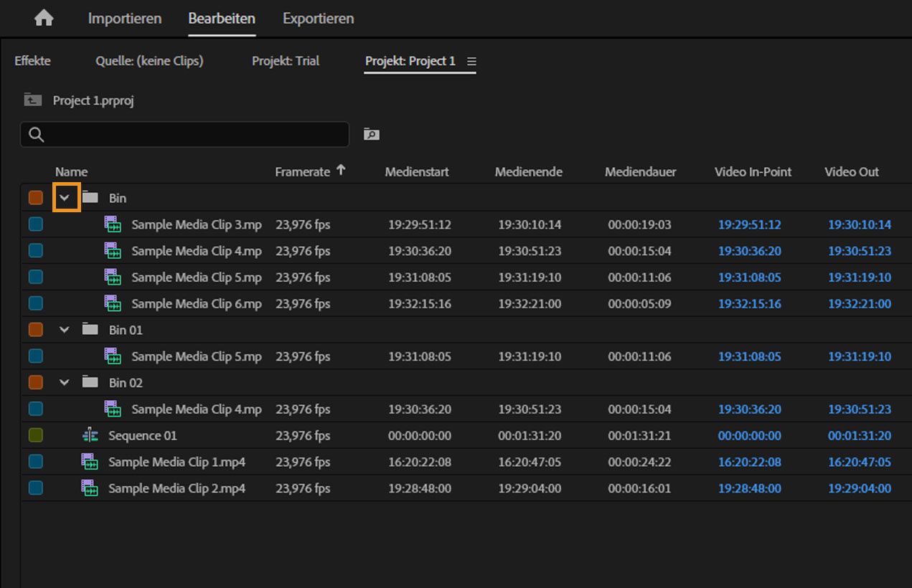Screen dimensions: 912x588
Task: Collapse the Bin folder chevron
Action: [x=65, y=198]
